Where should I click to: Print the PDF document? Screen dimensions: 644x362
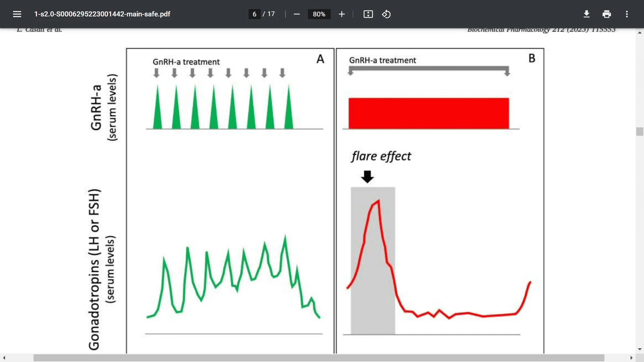click(606, 14)
